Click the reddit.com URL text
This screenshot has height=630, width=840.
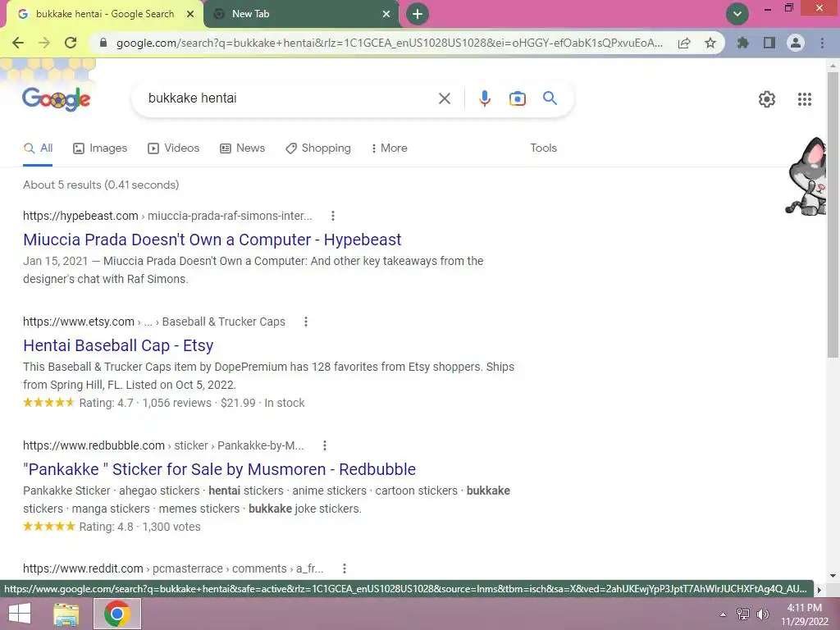[x=83, y=569]
